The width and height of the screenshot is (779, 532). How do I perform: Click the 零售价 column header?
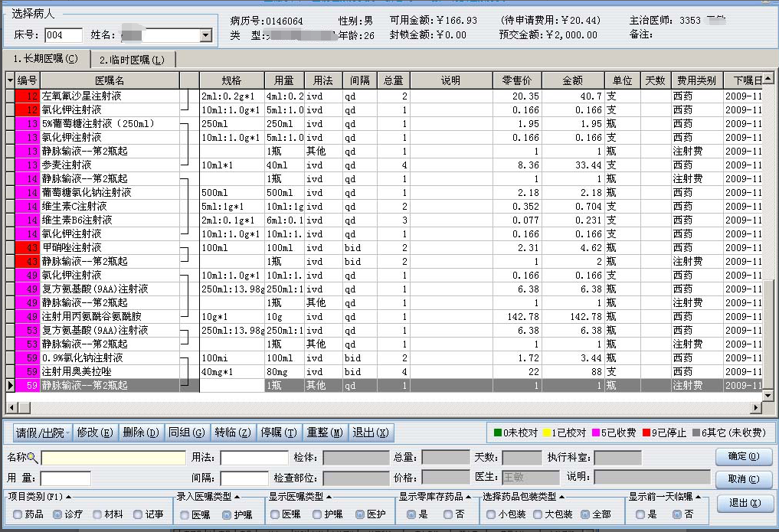[517, 80]
